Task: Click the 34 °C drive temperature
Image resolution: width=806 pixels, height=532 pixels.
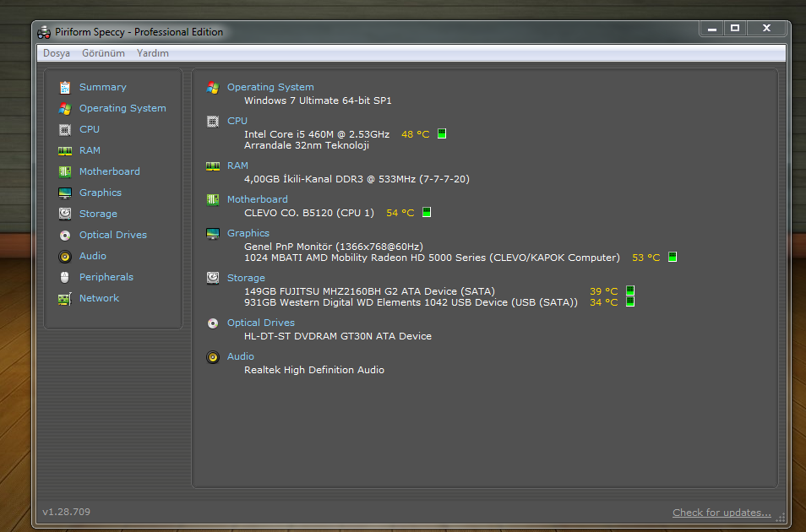Action: pyautogui.click(x=603, y=302)
